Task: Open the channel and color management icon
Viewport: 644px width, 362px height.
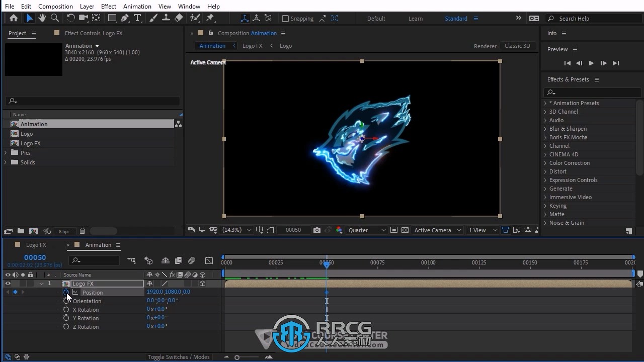Action: click(339, 230)
